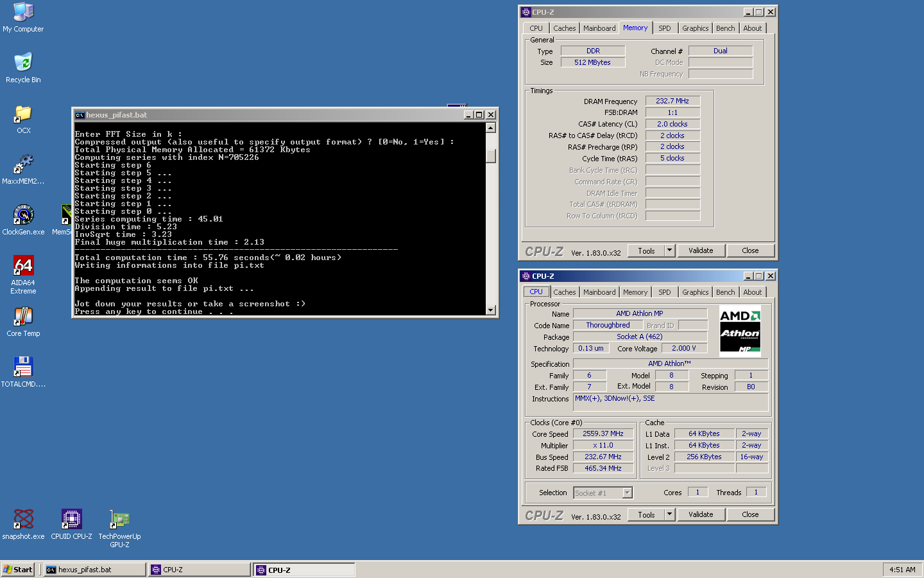Click scroll down arrow in pifast console

pyautogui.click(x=491, y=310)
